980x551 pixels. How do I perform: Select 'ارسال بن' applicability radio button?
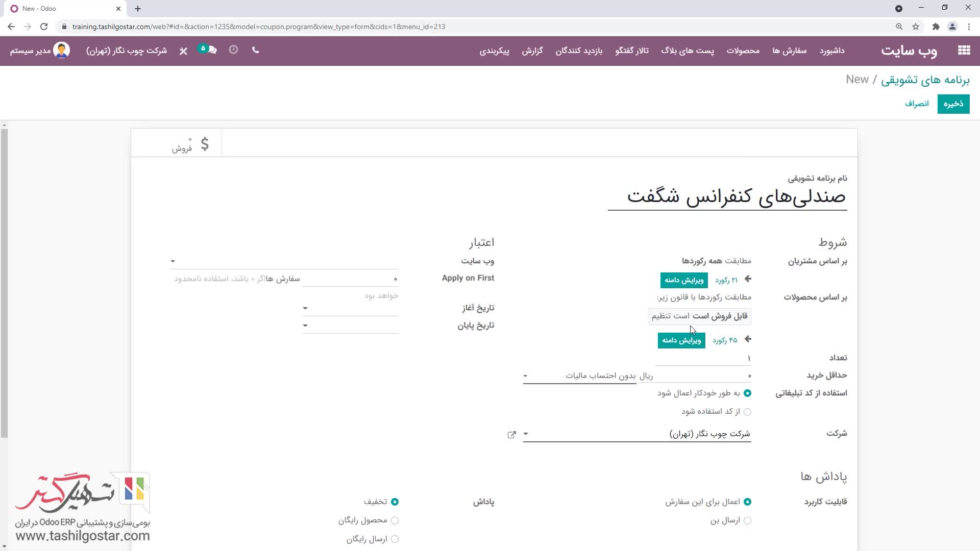click(747, 520)
